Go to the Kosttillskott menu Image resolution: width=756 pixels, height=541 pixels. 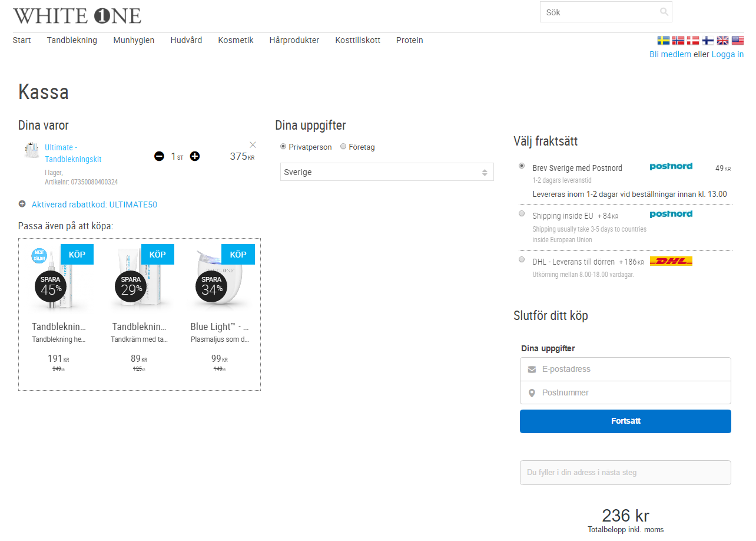pyautogui.click(x=357, y=40)
